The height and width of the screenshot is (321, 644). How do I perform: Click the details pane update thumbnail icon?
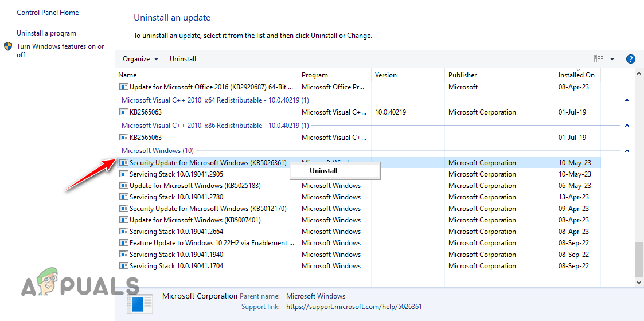(139, 304)
